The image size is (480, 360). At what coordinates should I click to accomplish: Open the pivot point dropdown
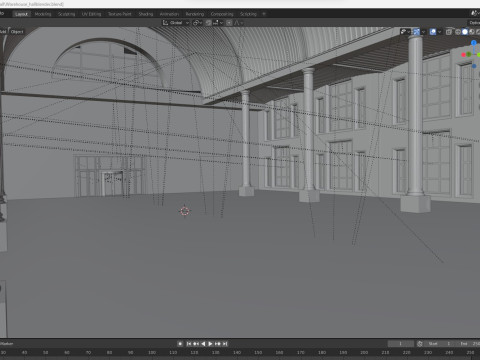197,23
